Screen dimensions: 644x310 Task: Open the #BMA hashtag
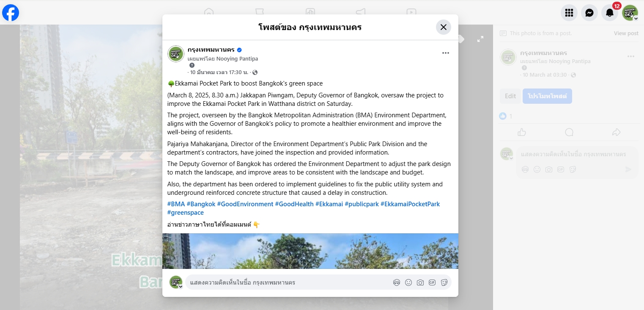coord(176,204)
